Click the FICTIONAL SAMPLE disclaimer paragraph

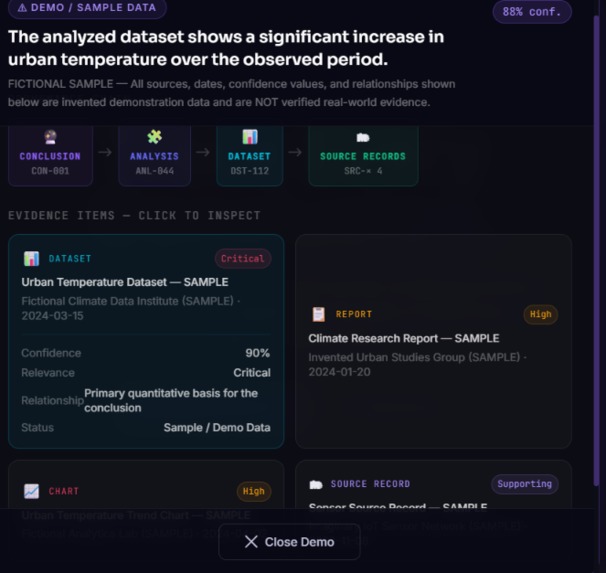pos(232,93)
